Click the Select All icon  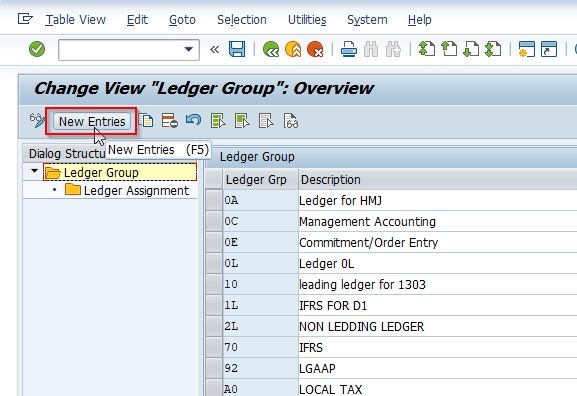pos(218,121)
